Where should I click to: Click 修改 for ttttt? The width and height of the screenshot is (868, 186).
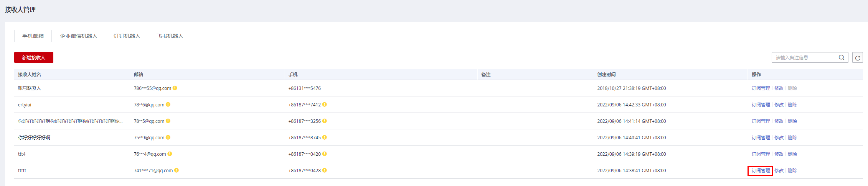pyautogui.click(x=779, y=171)
